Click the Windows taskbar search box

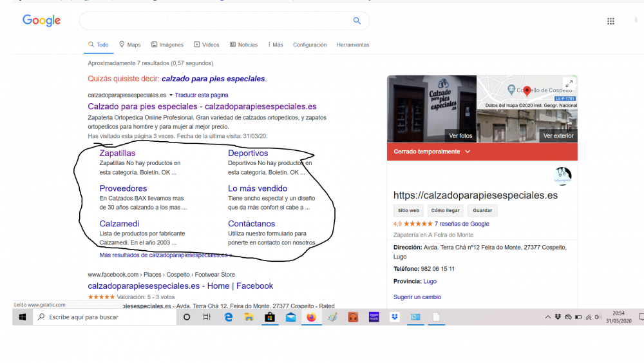(x=105, y=317)
